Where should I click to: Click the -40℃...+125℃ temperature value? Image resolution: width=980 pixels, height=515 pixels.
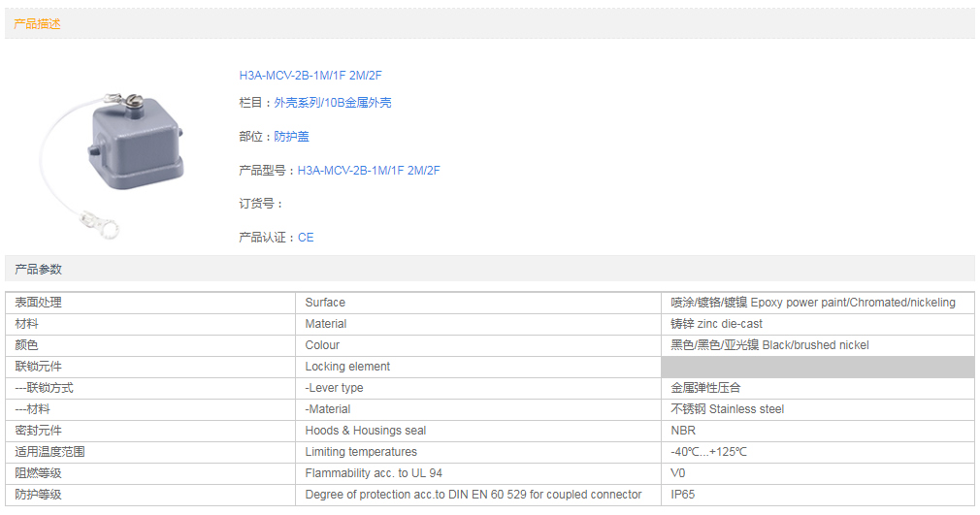pos(708,452)
